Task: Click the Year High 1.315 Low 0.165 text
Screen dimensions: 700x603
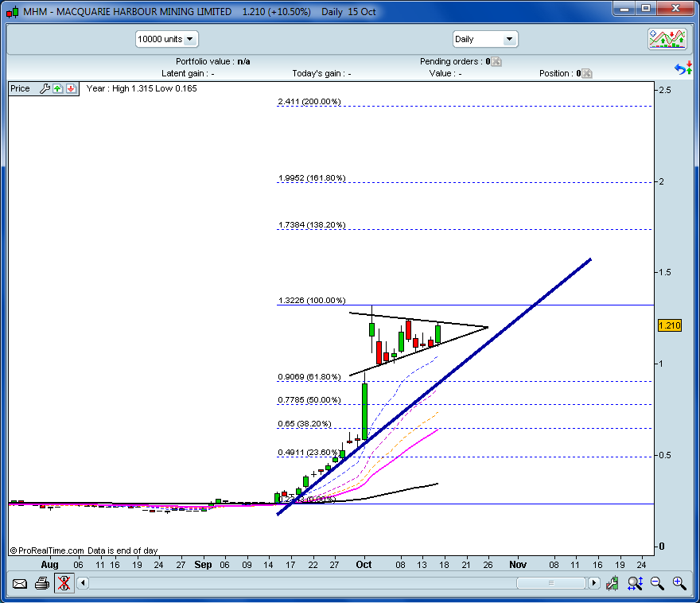Action: click(x=142, y=88)
